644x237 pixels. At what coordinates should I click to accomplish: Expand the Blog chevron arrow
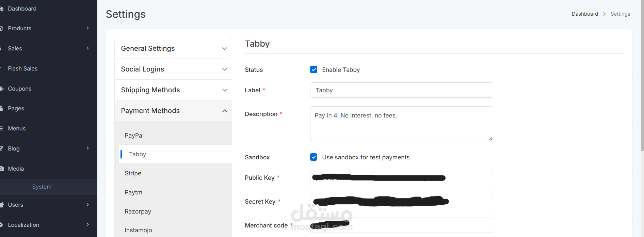click(x=87, y=148)
